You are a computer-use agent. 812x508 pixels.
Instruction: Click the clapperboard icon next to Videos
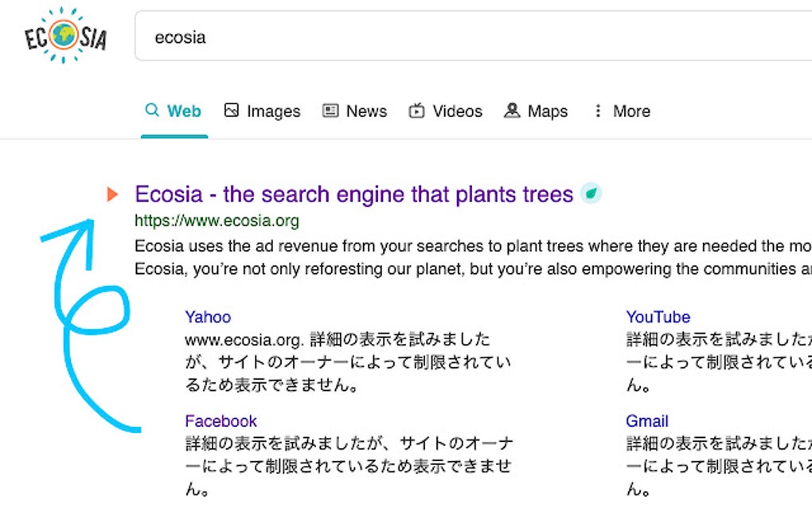click(417, 111)
